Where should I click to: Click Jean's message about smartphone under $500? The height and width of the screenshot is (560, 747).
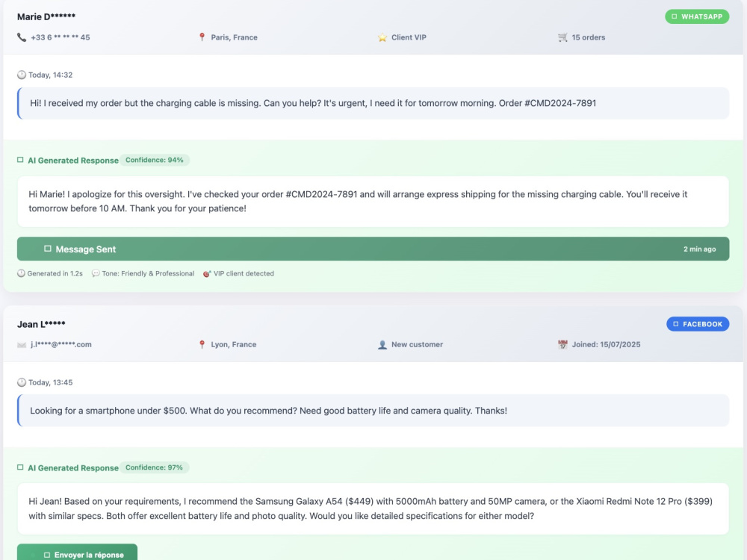373,411
